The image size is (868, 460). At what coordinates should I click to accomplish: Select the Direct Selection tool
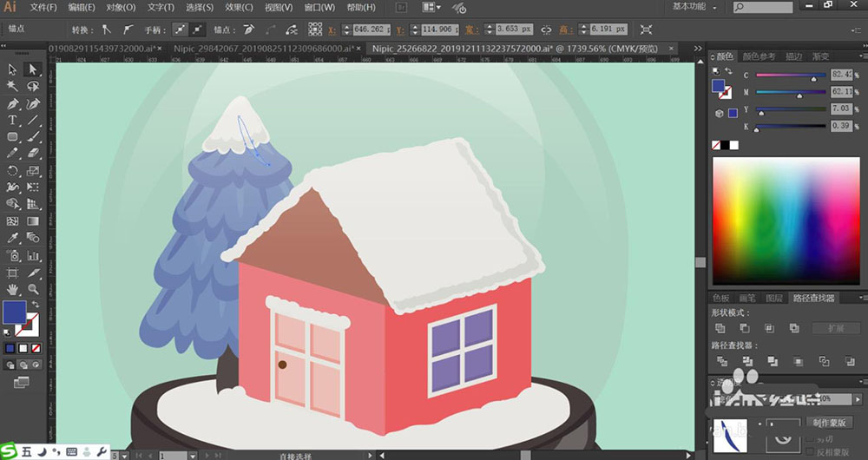tap(33, 69)
